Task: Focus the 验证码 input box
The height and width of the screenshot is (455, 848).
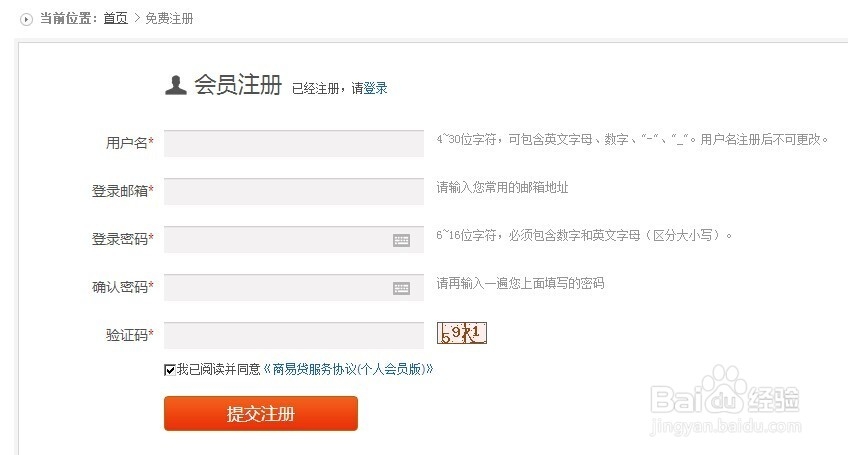Action: point(294,335)
